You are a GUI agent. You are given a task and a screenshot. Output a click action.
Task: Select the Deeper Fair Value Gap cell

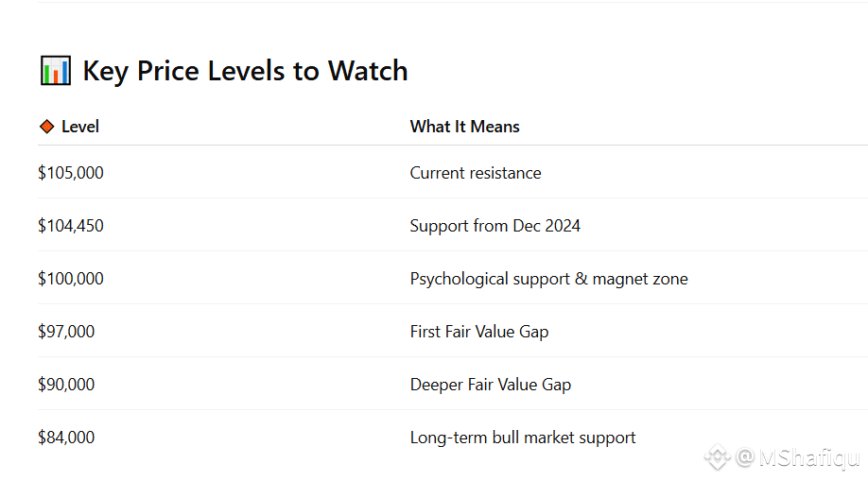tap(491, 385)
